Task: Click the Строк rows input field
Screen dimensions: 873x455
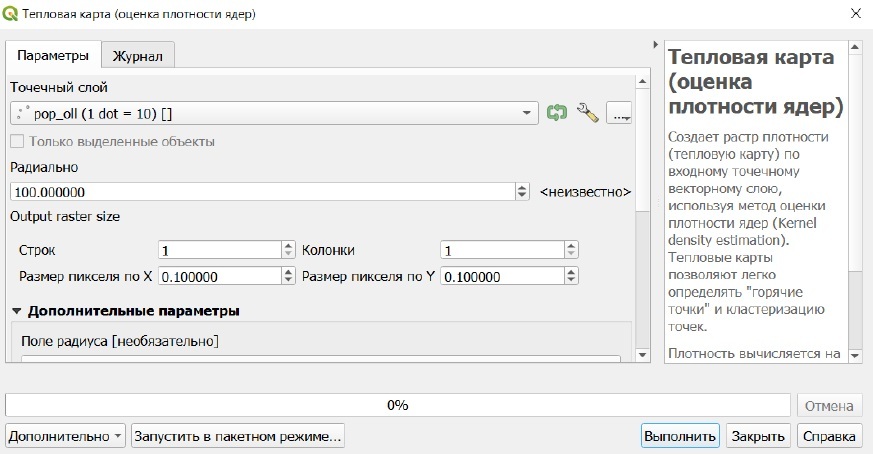Action: coord(220,250)
